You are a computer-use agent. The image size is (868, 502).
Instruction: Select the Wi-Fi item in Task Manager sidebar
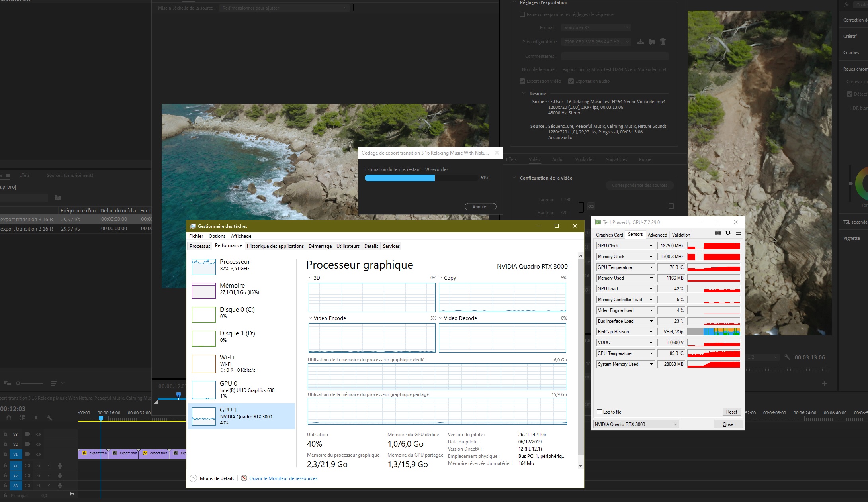click(242, 363)
